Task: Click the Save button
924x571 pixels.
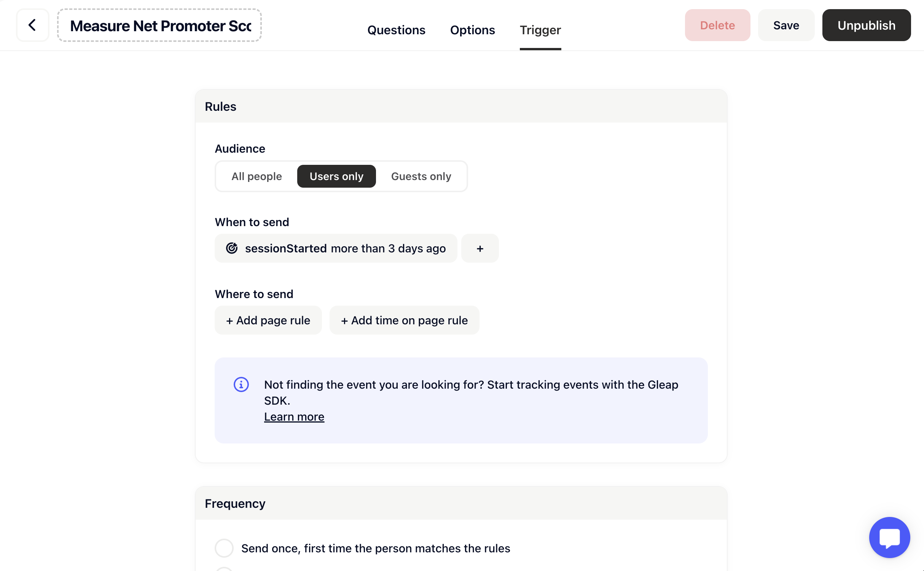Action: [786, 25]
